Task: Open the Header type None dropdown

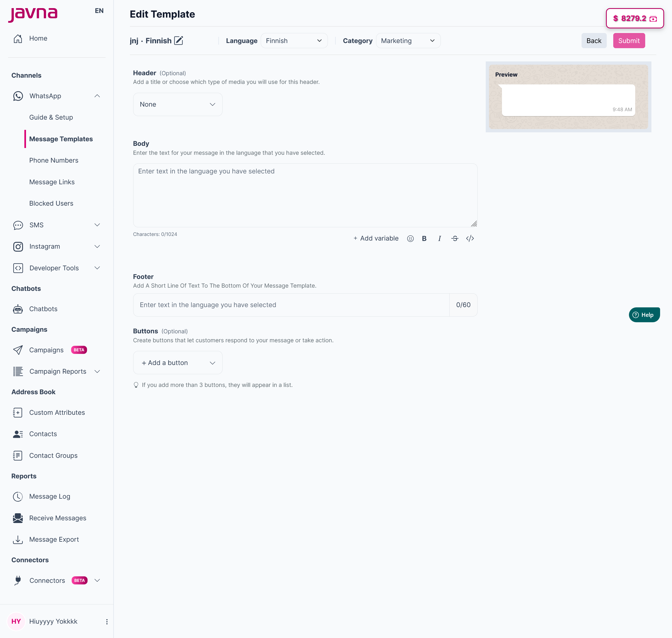Action: [x=178, y=104]
